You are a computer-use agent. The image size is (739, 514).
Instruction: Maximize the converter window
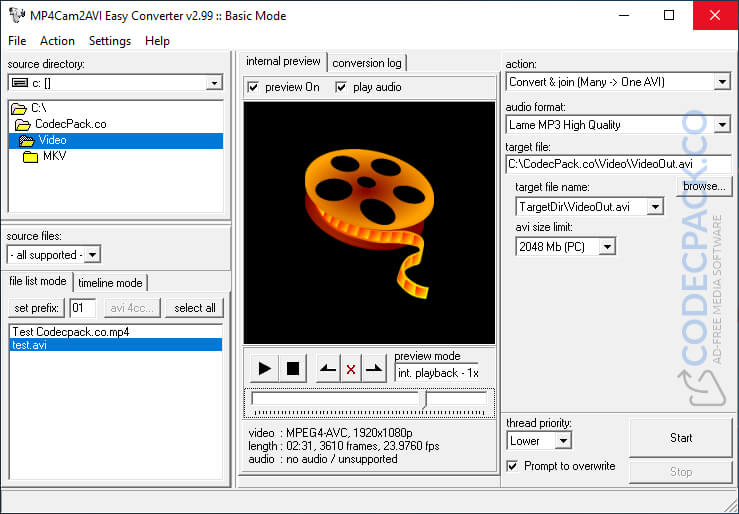pos(669,15)
